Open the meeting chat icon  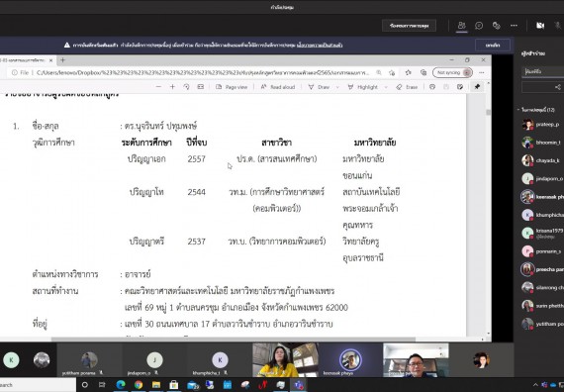tap(479, 26)
